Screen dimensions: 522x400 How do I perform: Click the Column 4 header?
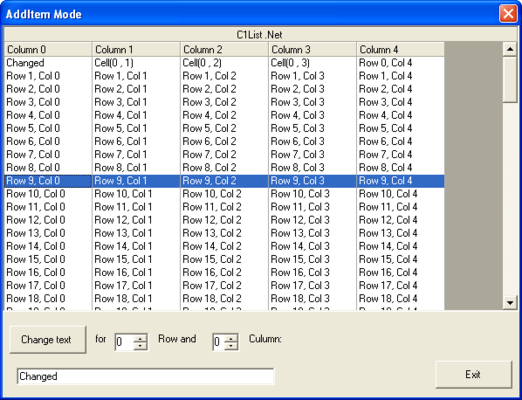400,49
